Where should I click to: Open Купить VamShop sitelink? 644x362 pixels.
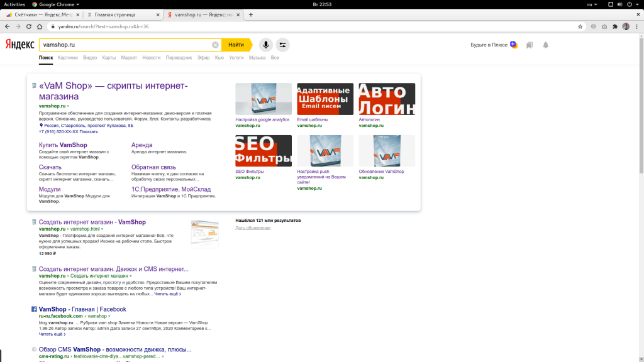[63, 145]
